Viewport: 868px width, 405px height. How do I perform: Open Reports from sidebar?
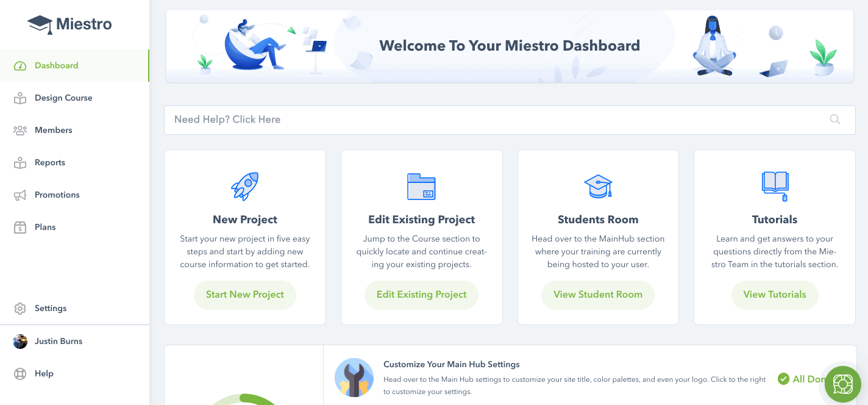pyautogui.click(x=74, y=163)
